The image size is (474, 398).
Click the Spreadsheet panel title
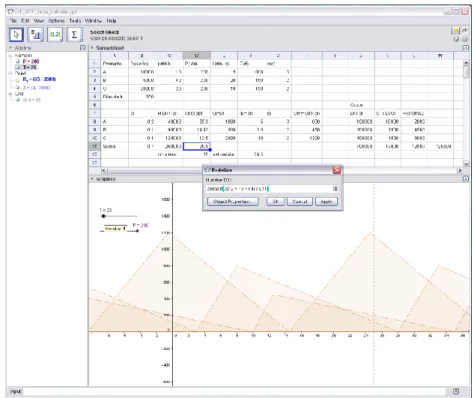pyautogui.click(x=110, y=48)
